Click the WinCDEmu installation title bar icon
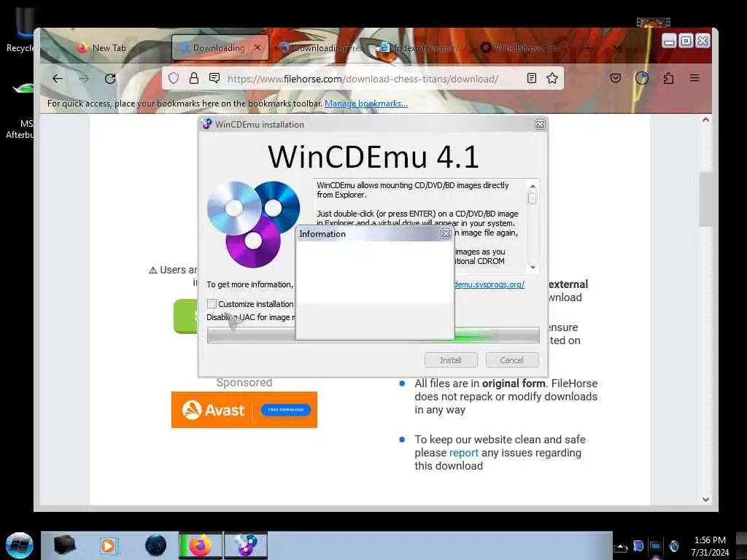The height and width of the screenshot is (560, 747). [x=206, y=124]
